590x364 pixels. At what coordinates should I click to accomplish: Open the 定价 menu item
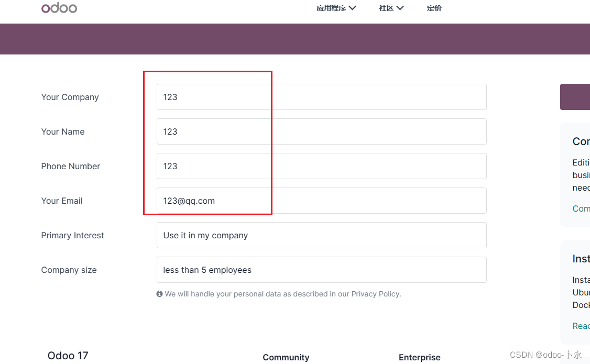coord(434,8)
